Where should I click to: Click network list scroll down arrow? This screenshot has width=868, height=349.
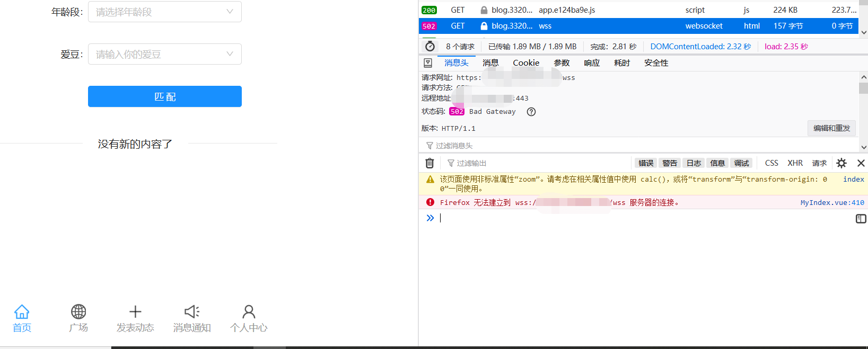click(864, 32)
